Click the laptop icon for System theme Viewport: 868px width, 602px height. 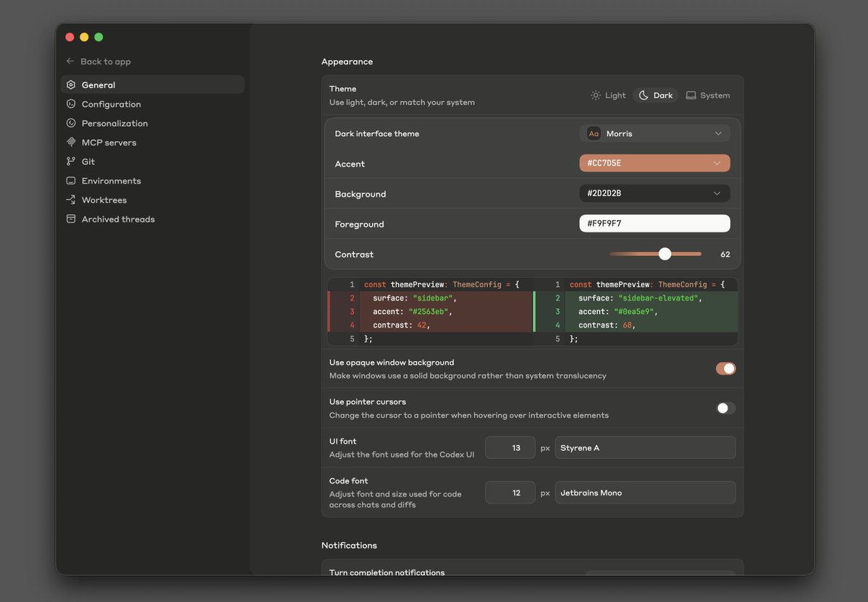click(x=691, y=96)
